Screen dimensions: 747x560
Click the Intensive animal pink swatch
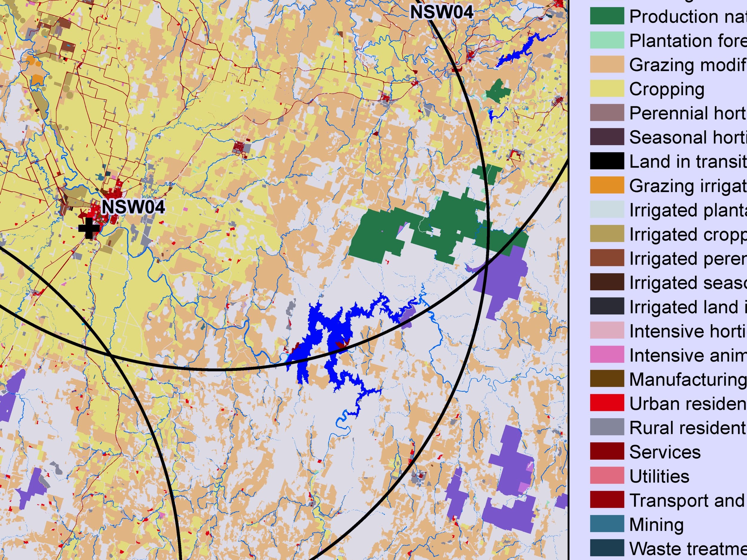coord(607,355)
